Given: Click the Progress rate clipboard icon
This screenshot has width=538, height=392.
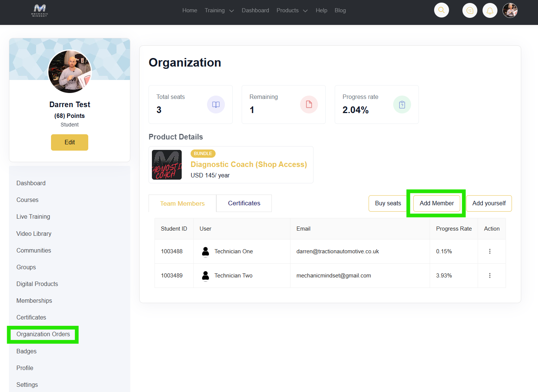Looking at the screenshot, I should tap(402, 105).
